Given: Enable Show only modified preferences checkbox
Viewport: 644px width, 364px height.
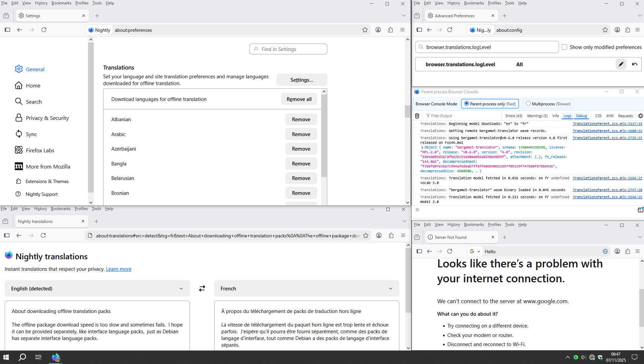Looking at the screenshot, I should pyautogui.click(x=564, y=47).
